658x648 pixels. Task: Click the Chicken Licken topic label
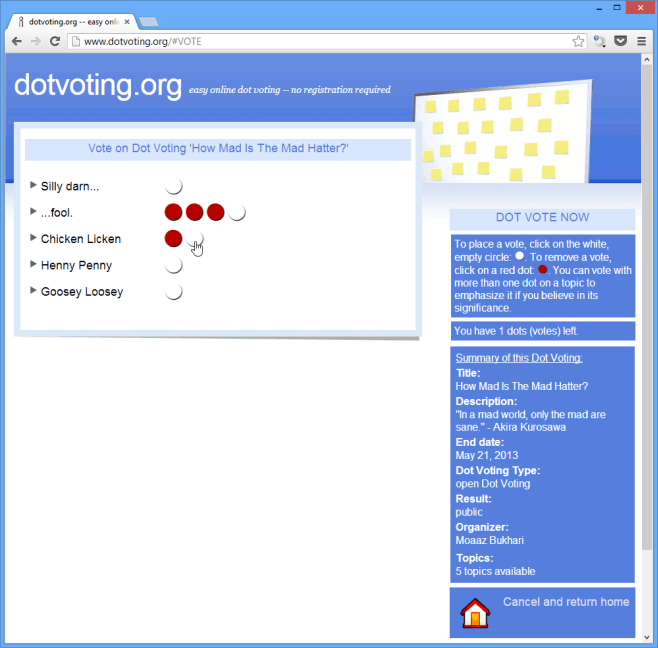(x=81, y=239)
